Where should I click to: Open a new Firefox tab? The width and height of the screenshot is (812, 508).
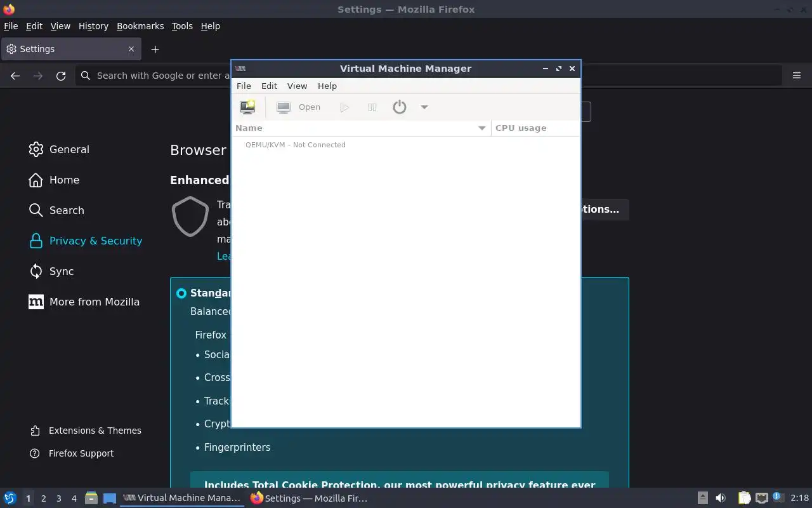point(155,49)
